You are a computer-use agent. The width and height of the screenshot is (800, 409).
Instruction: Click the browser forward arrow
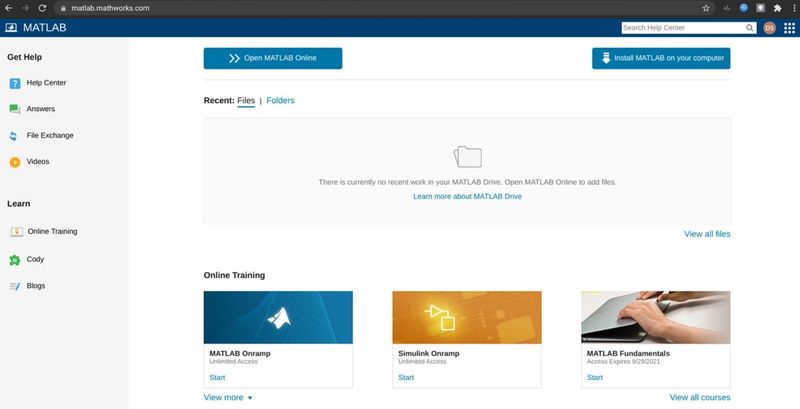coord(25,8)
